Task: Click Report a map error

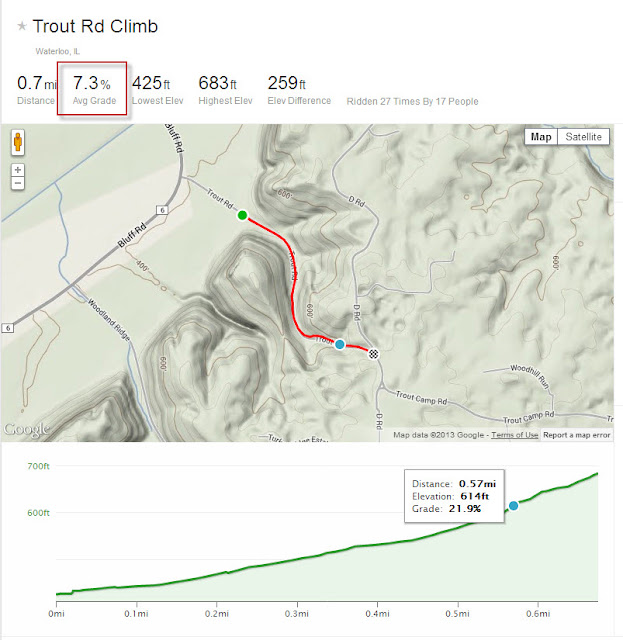Action: pyautogui.click(x=576, y=435)
